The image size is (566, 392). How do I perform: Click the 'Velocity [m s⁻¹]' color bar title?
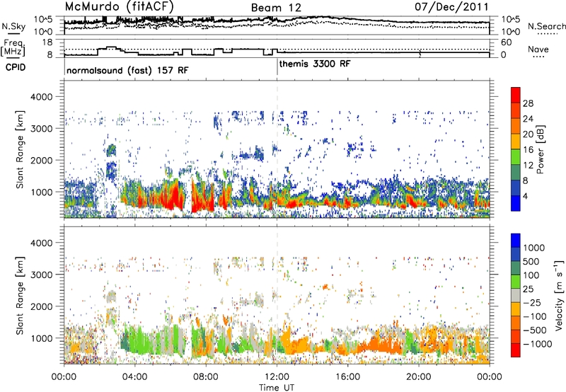pos(559,295)
